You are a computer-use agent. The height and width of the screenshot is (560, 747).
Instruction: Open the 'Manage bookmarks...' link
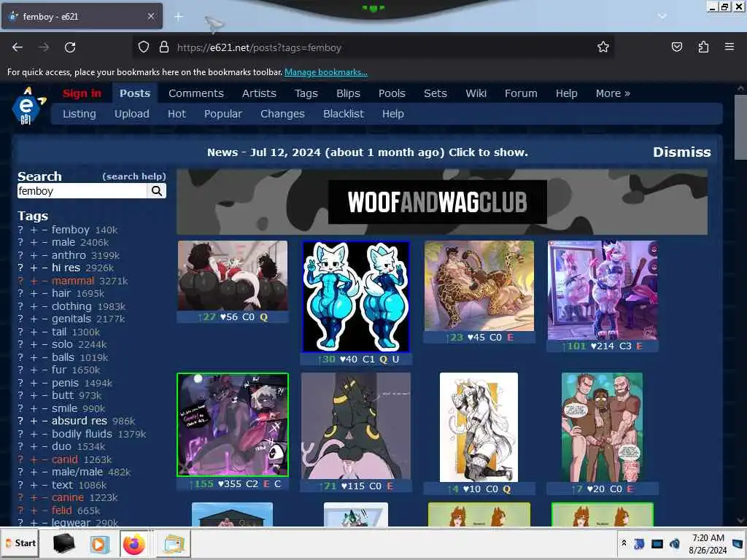pos(326,72)
